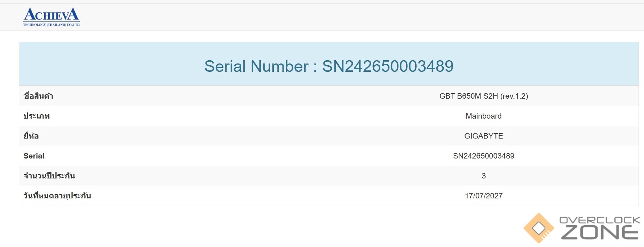
Task: Click the expiry date 17/07/2027
Action: [x=484, y=196]
